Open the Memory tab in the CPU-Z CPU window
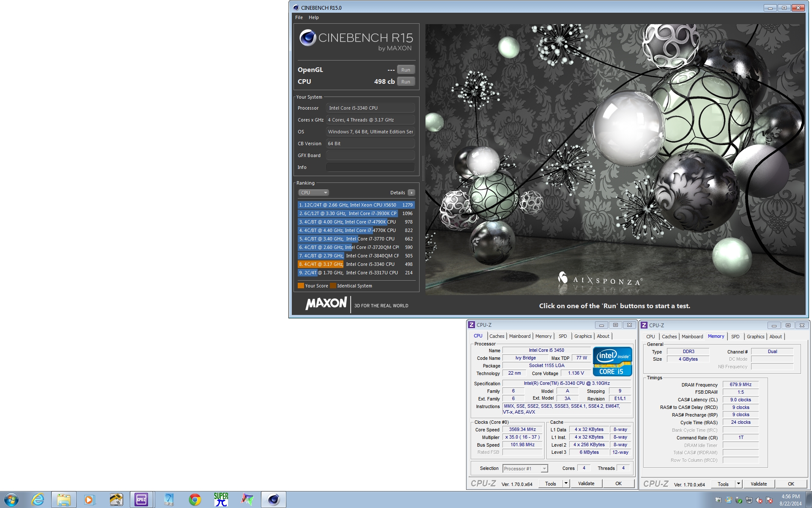The height and width of the screenshot is (508, 812). pos(543,336)
